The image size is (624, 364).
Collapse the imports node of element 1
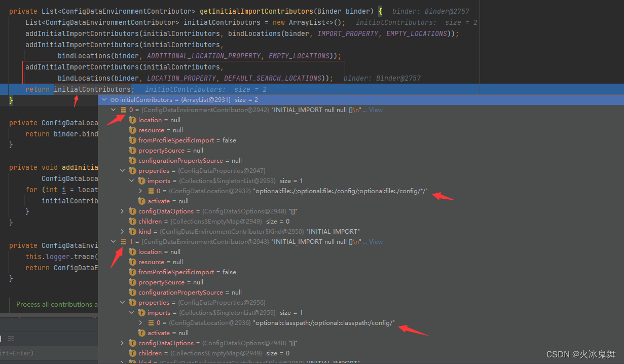pyautogui.click(x=131, y=312)
